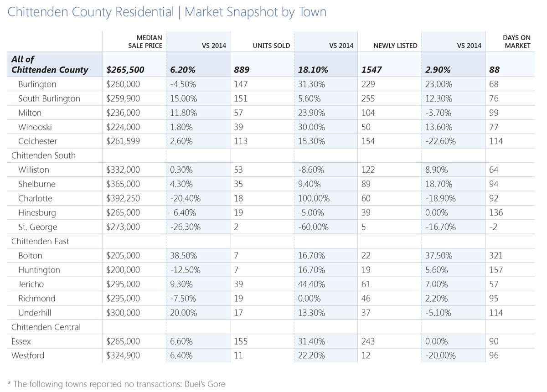Select the 'St. George' town name
This screenshot has width=547, height=392.
click(38, 227)
